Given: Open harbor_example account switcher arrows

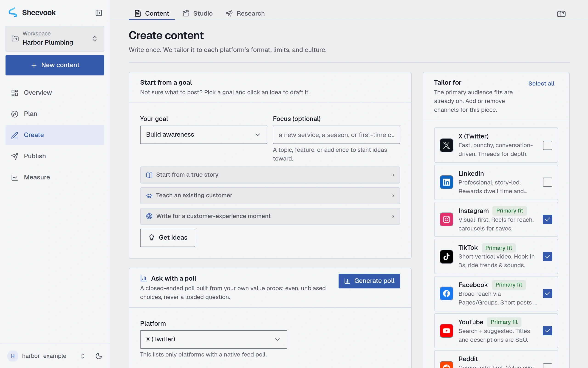Looking at the screenshot, I should [83, 356].
